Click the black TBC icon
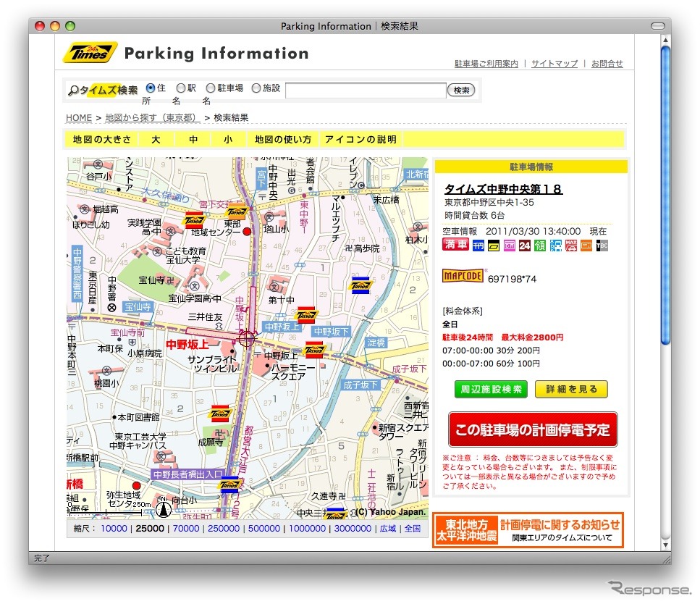 602,246
